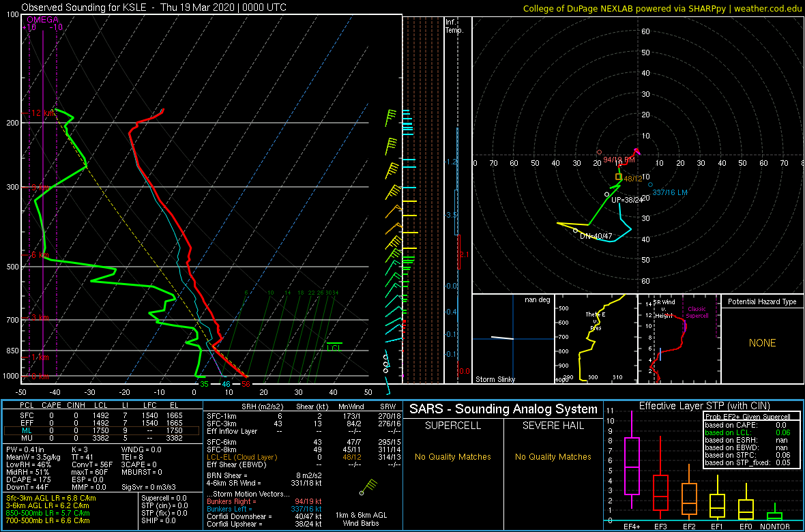Select surface temperature value 56
This screenshot has height=532, width=805.
pos(246,383)
